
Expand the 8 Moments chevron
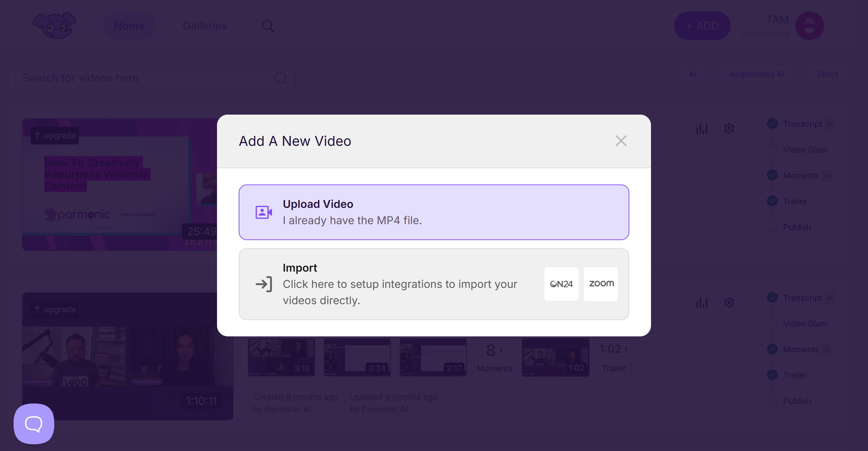(501, 350)
